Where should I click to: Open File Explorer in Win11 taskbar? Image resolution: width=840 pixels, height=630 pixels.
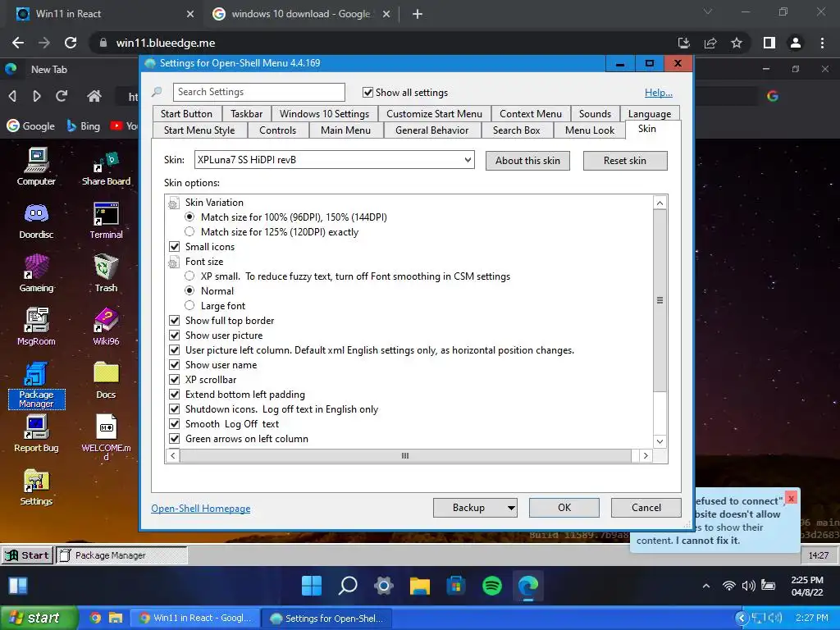[420, 586]
